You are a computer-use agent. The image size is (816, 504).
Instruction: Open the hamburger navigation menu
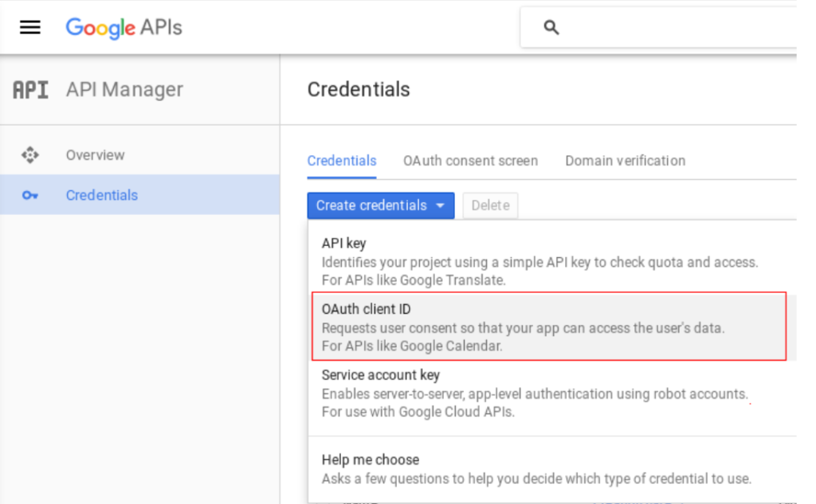[29, 28]
